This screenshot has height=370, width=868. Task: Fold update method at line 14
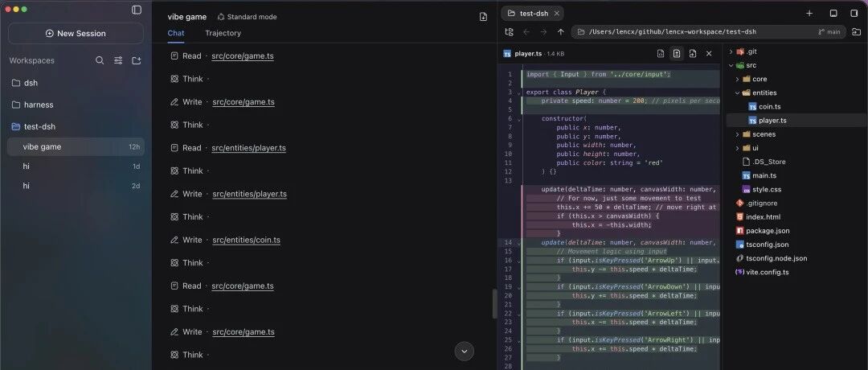[x=518, y=243]
